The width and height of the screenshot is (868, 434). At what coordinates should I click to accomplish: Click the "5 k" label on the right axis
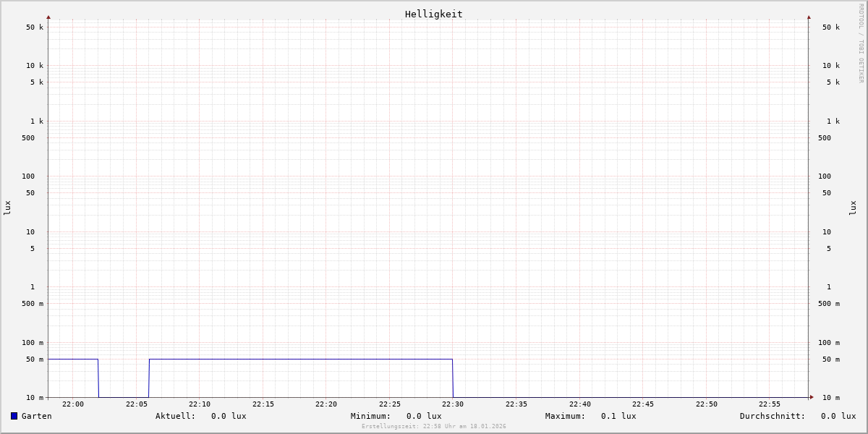[x=833, y=82]
